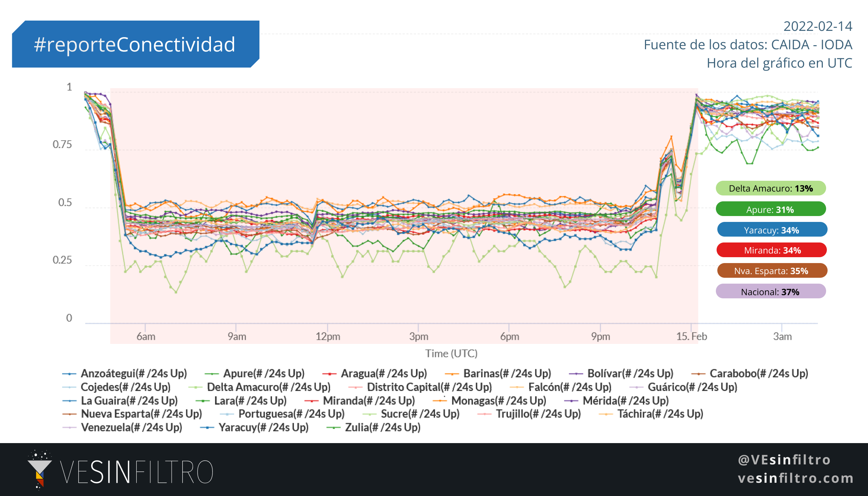This screenshot has width=868, height=496.
Task: Click the 12pm axis tick
Action: point(328,336)
